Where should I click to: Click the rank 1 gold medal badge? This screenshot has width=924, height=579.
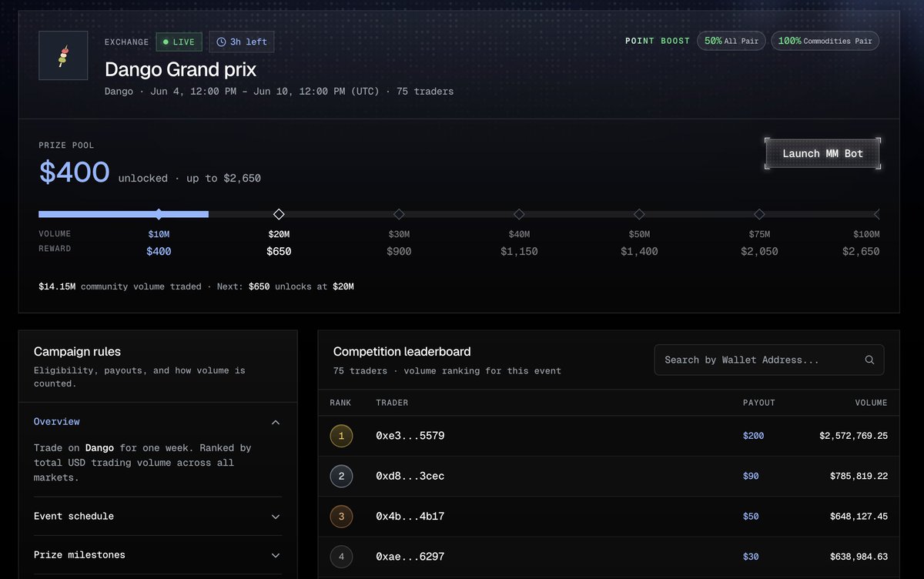[x=341, y=436]
